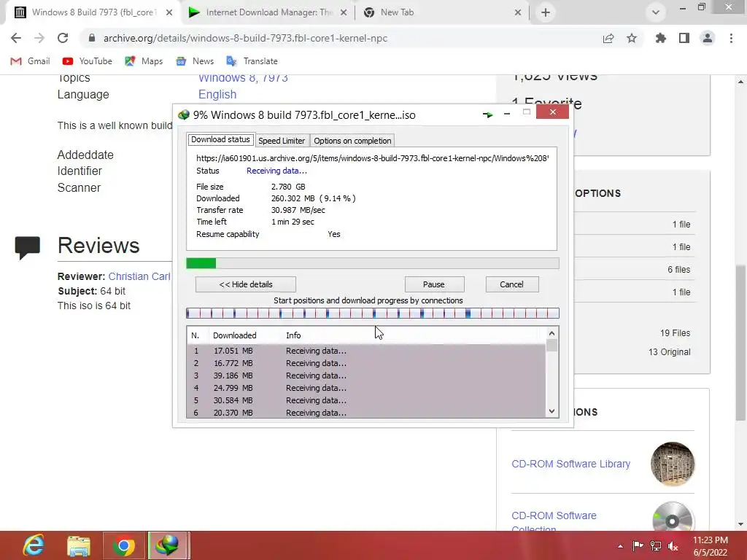Toggle Chrome side panel icon
Viewport: 747px width, 560px height.
684,38
